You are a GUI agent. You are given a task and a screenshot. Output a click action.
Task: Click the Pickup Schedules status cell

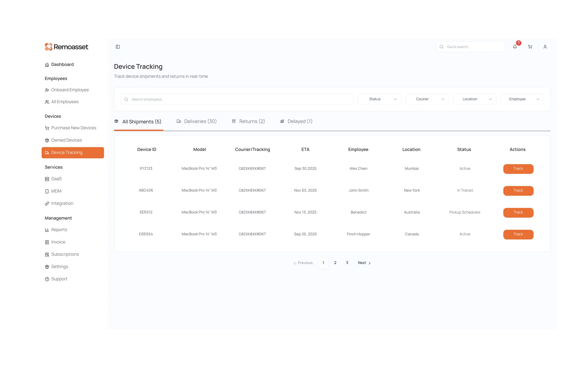pos(465,212)
